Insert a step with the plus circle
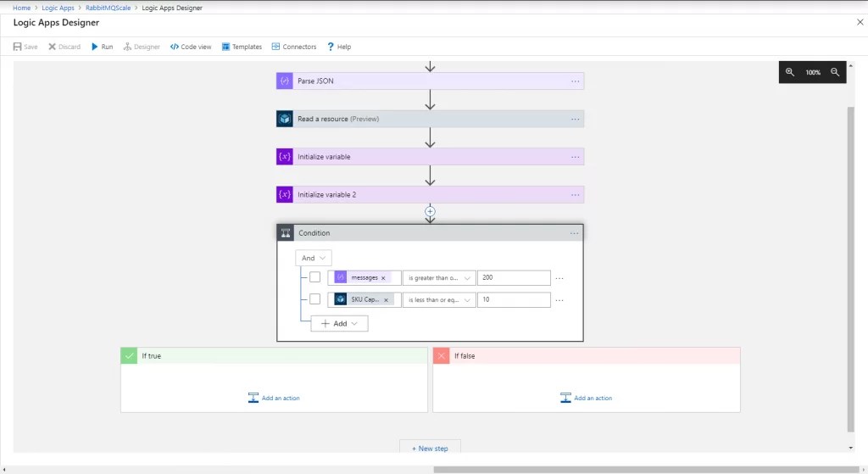The height and width of the screenshot is (474, 868). (430, 211)
